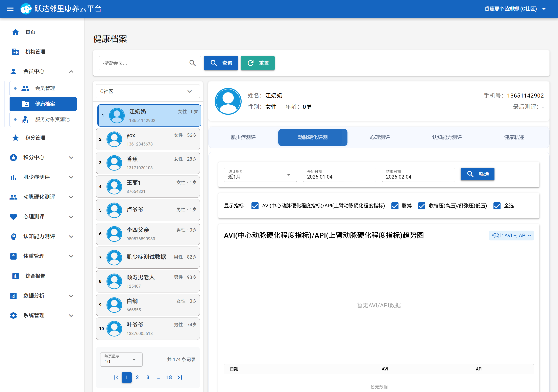This screenshot has height=392, width=558.
Task: Click the person icon for 会员中心
Action: 13,71
